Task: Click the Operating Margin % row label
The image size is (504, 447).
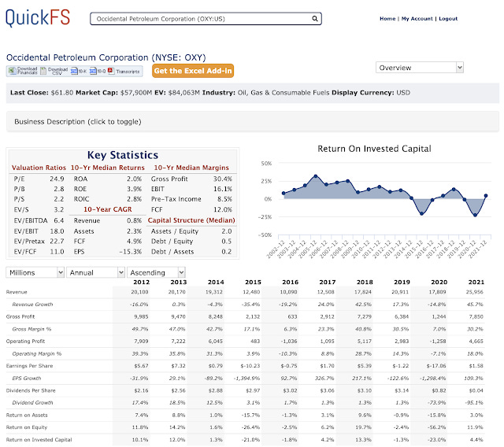Action: [37, 353]
